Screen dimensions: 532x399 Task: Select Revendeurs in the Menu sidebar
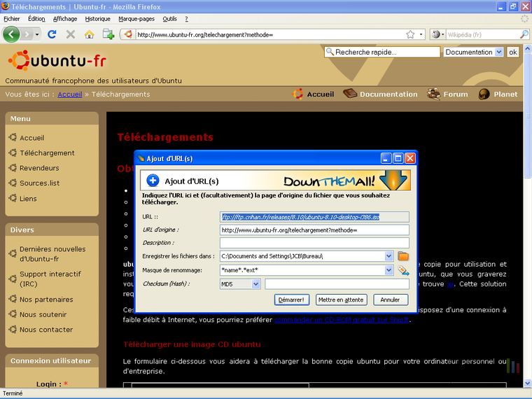pyautogui.click(x=39, y=168)
